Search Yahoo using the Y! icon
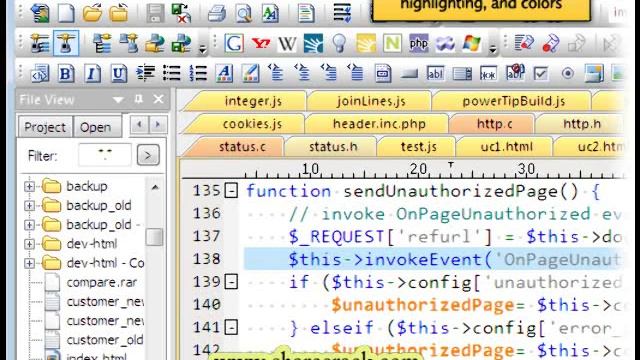Screen dimensions: 640x360 click(261, 43)
